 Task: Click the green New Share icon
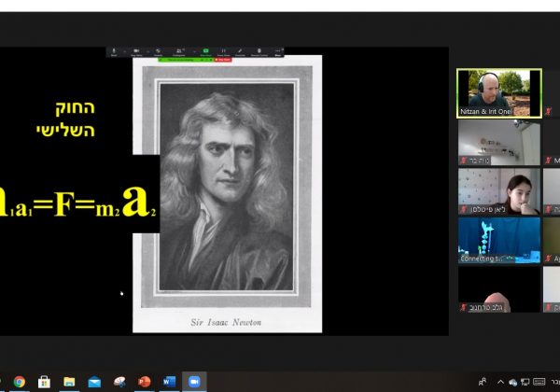[x=205, y=51]
